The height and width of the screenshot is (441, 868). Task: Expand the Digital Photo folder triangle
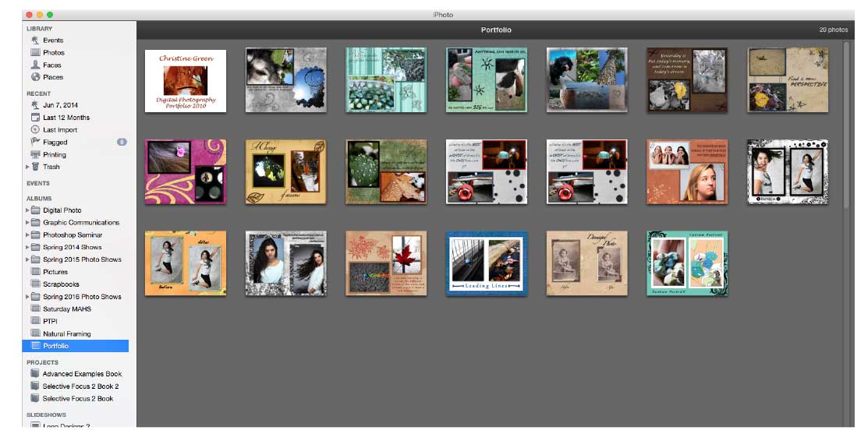[27, 210]
